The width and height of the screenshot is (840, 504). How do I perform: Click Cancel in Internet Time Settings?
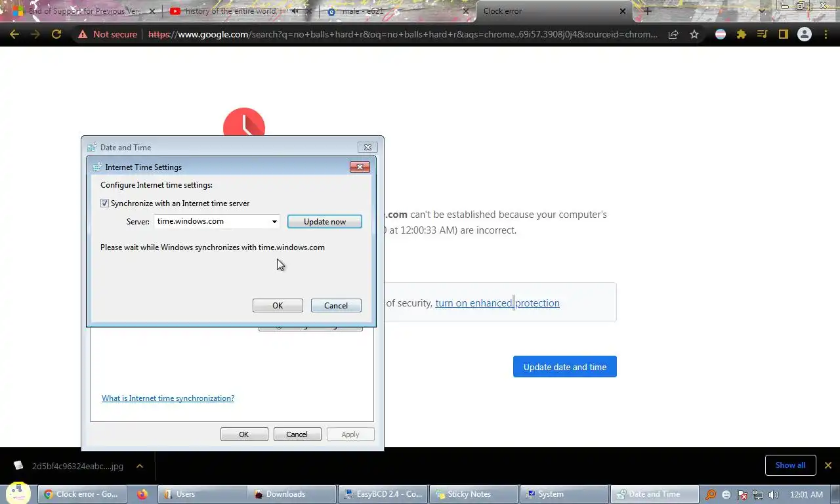click(x=336, y=306)
